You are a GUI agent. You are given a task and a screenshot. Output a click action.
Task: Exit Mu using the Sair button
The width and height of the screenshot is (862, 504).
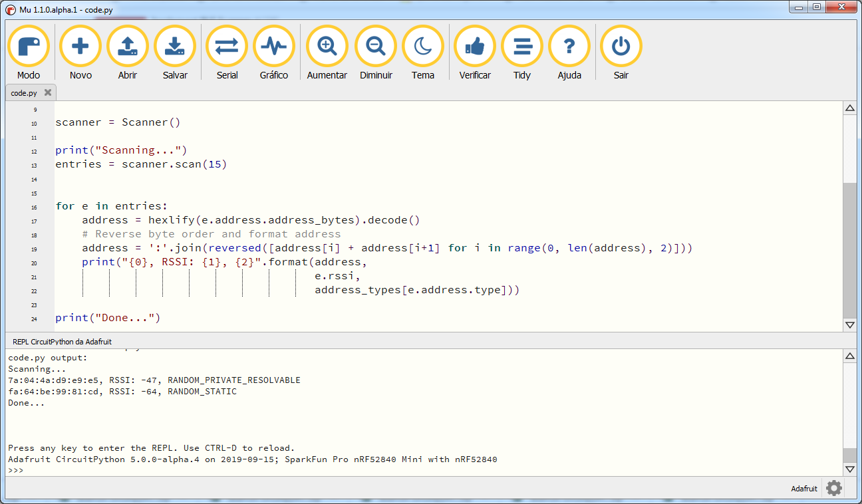point(621,45)
